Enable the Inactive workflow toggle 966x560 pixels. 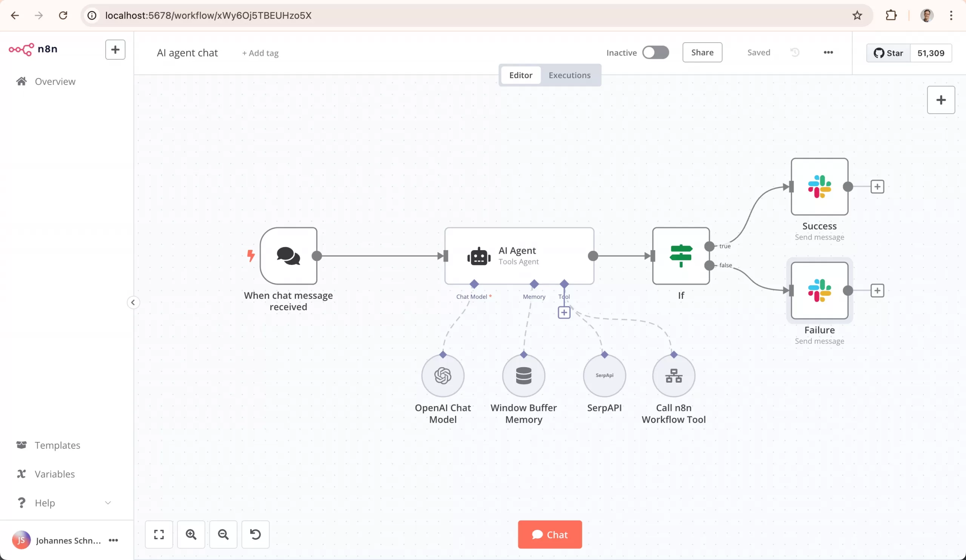tap(656, 52)
